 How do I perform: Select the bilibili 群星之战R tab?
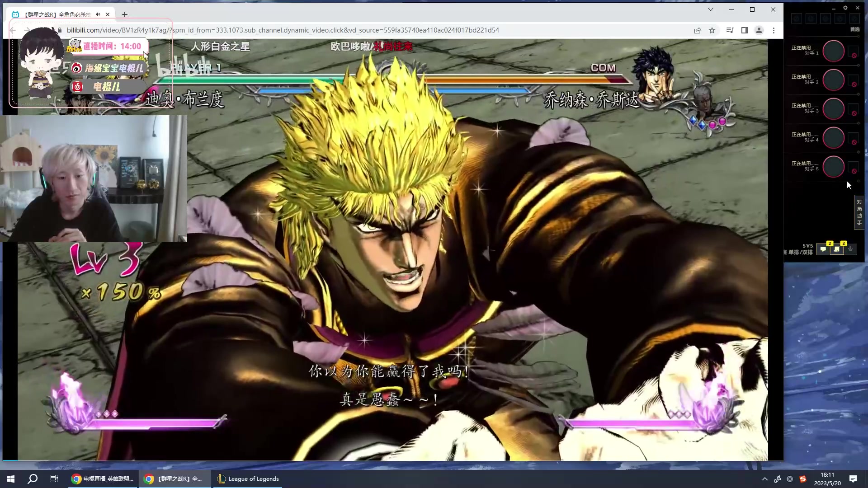pyautogui.click(x=61, y=14)
